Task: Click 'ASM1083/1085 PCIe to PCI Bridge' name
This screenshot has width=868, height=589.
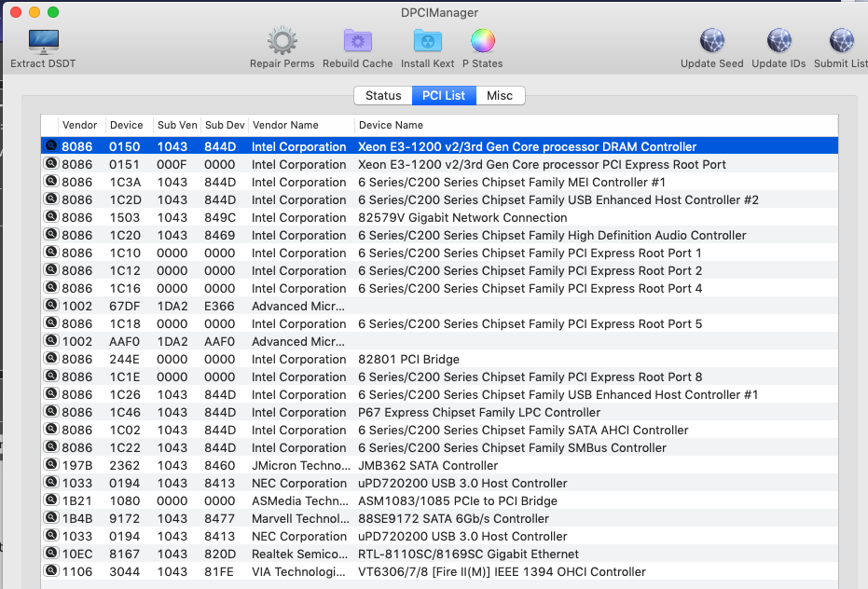Action: 457,501
